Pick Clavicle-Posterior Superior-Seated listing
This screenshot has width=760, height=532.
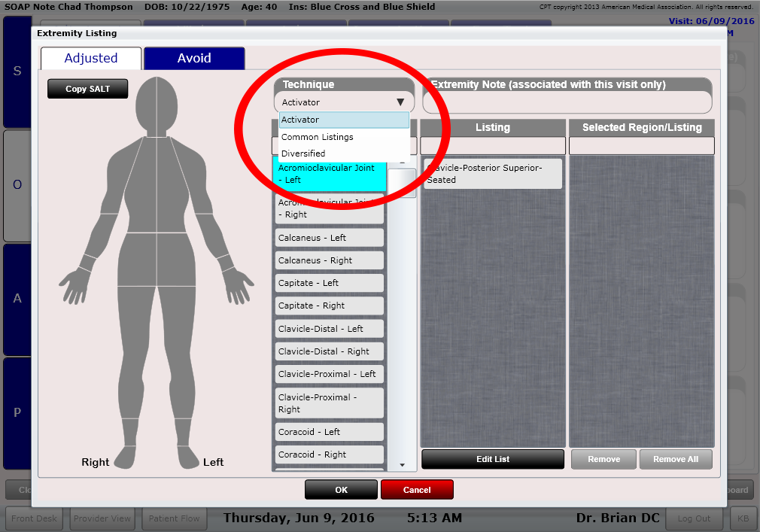pos(493,174)
